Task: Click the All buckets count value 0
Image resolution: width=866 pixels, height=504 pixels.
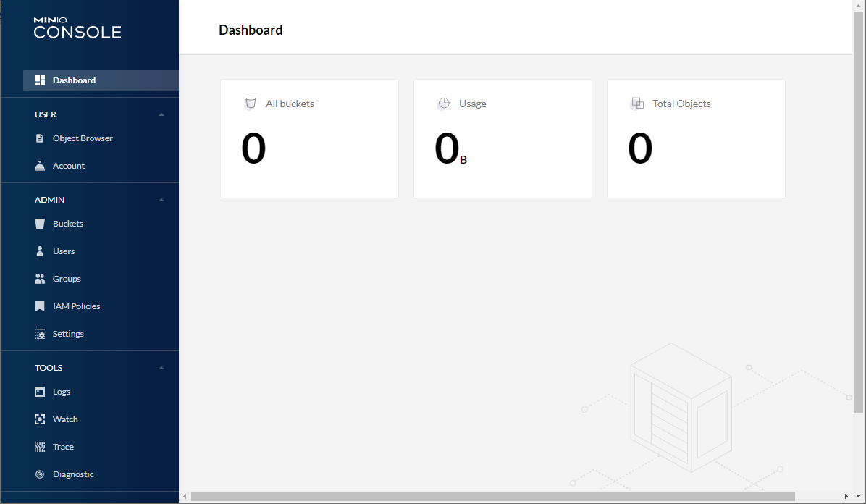Action: (x=253, y=148)
